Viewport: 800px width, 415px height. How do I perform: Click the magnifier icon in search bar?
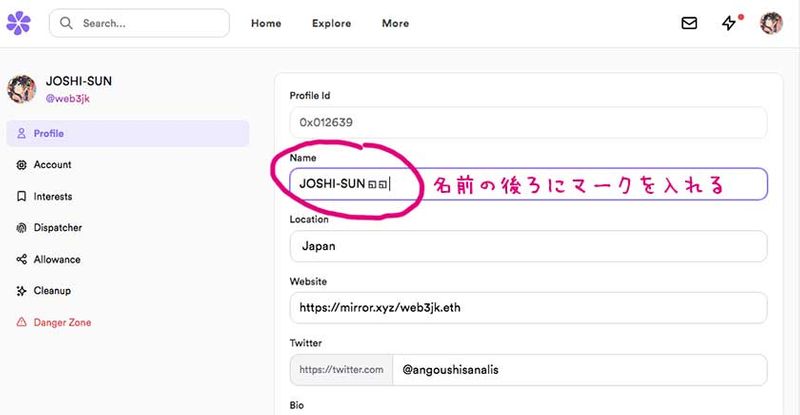67,23
